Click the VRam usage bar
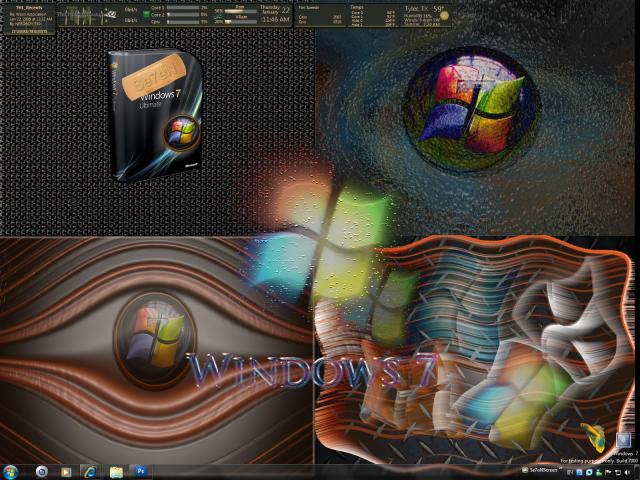Image resolution: width=640 pixels, height=480 pixels. pyautogui.click(x=241, y=22)
